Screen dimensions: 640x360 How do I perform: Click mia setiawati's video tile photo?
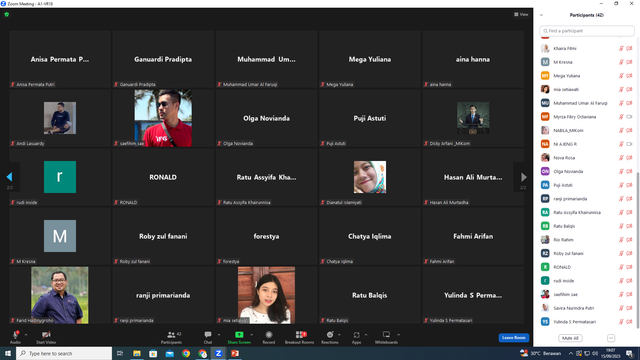266,295
